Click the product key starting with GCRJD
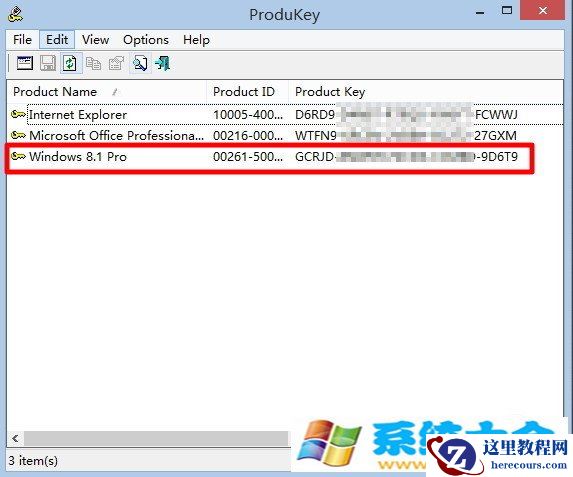 (x=406, y=156)
